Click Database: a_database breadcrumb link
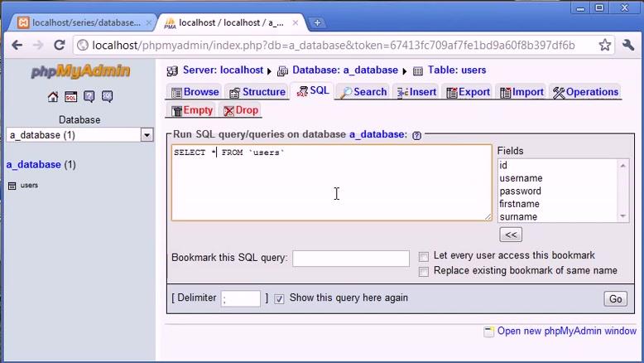The width and height of the screenshot is (644, 363). 345,70
